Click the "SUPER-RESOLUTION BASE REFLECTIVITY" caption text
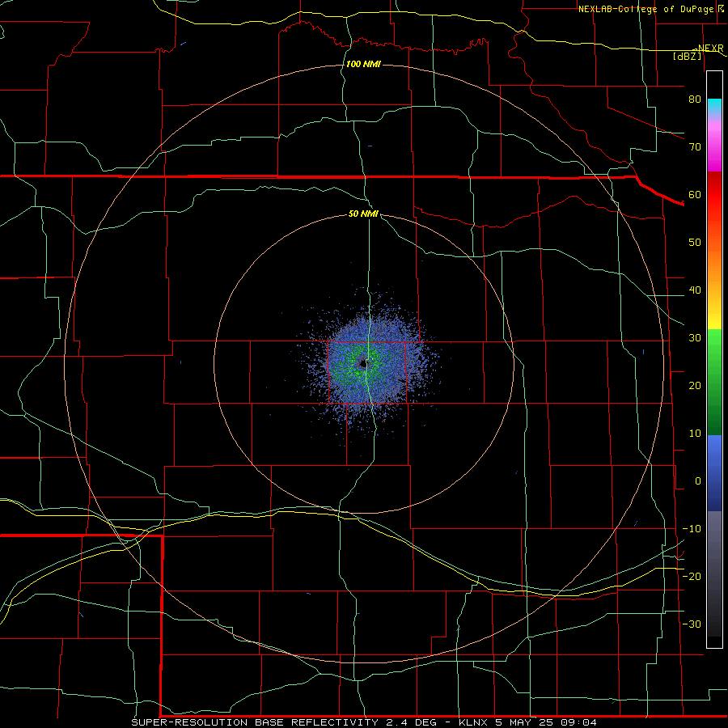The image size is (728, 728). (255, 722)
